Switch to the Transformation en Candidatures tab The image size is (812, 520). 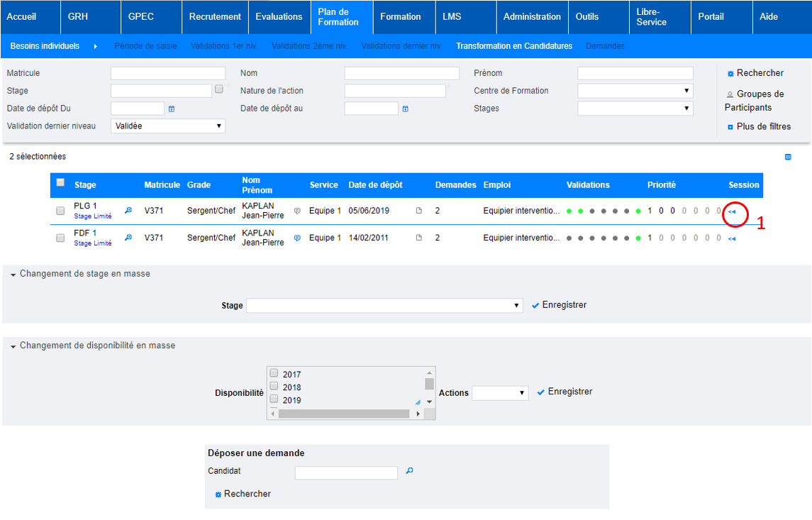click(513, 46)
